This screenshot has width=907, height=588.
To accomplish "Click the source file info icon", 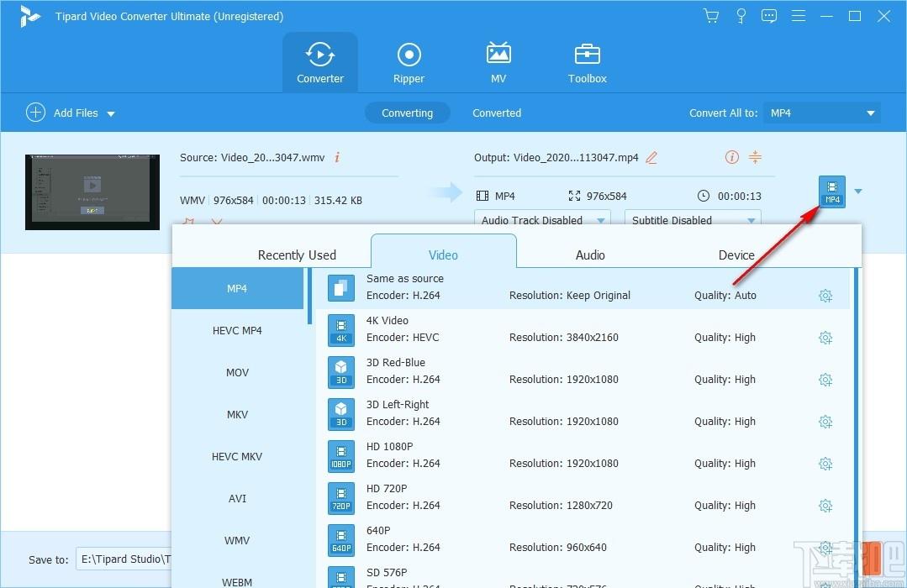I will point(337,157).
